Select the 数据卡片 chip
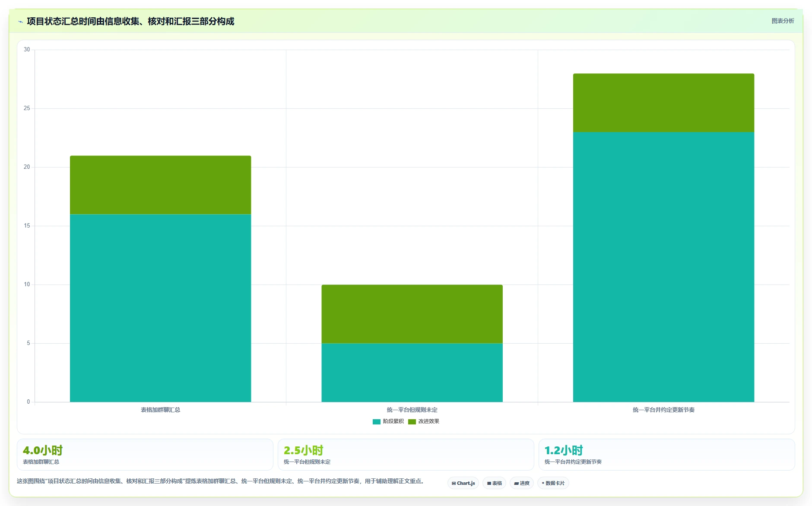Viewport: 812px width, 506px height. pyautogui.click(x=553, y=483)
